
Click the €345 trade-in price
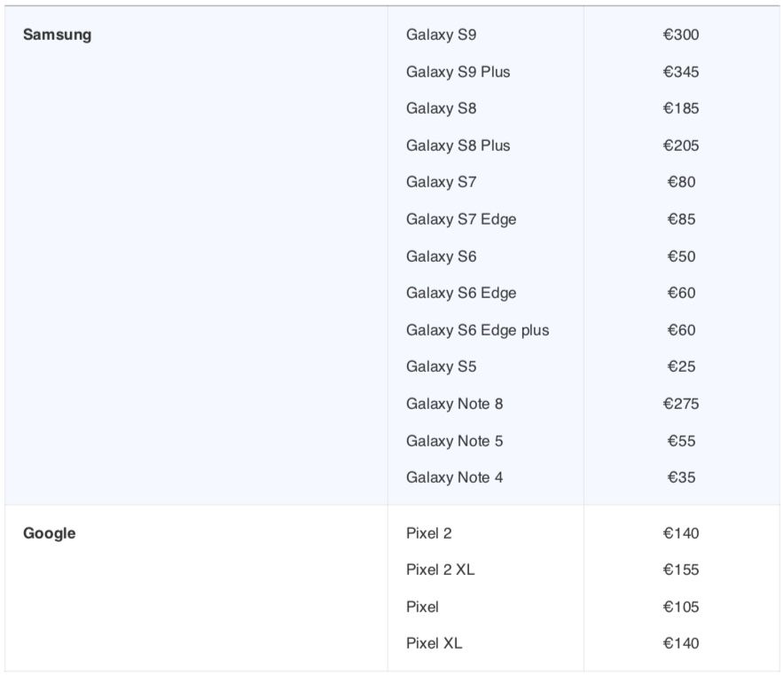681,72
